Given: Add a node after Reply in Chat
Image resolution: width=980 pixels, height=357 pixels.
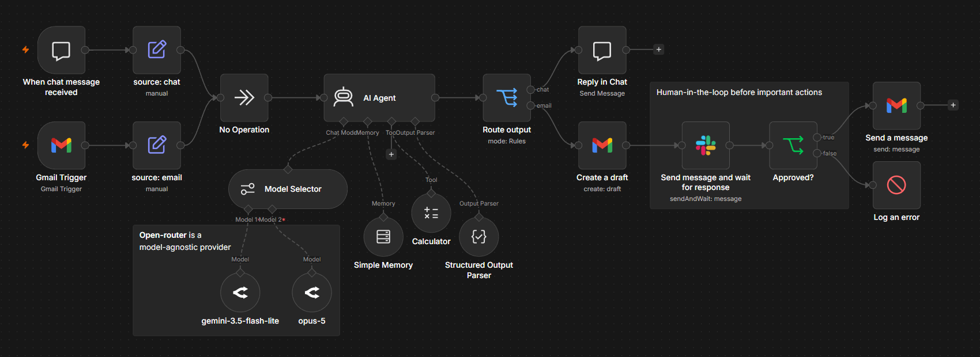Looking at the screenshot, I should [x=658, y=50].
